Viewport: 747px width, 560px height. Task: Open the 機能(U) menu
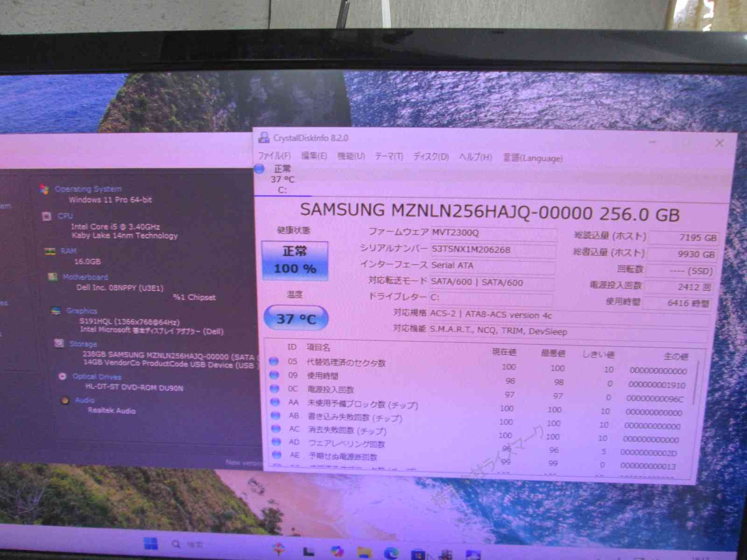351,156
